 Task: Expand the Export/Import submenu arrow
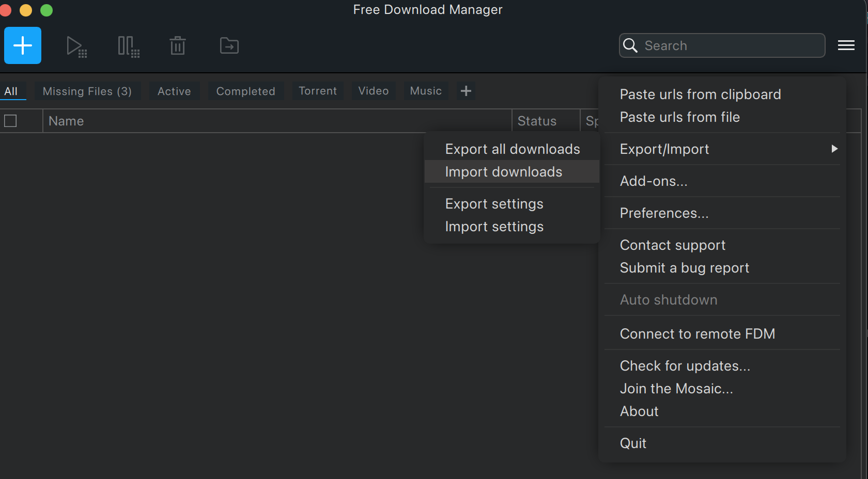point(834,149)
